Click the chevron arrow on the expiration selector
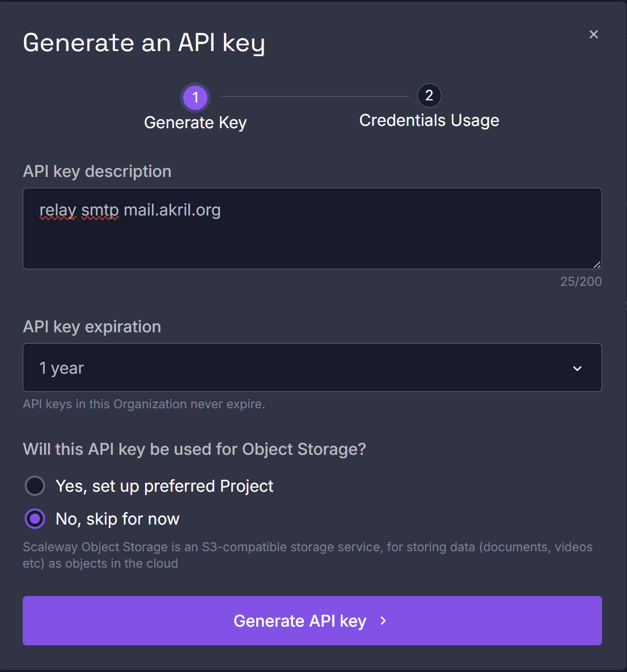This screenshot has height=672, width=627. point(577,369)
